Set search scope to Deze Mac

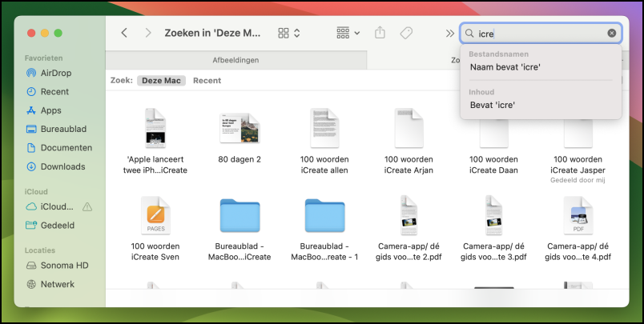(161, 80)
